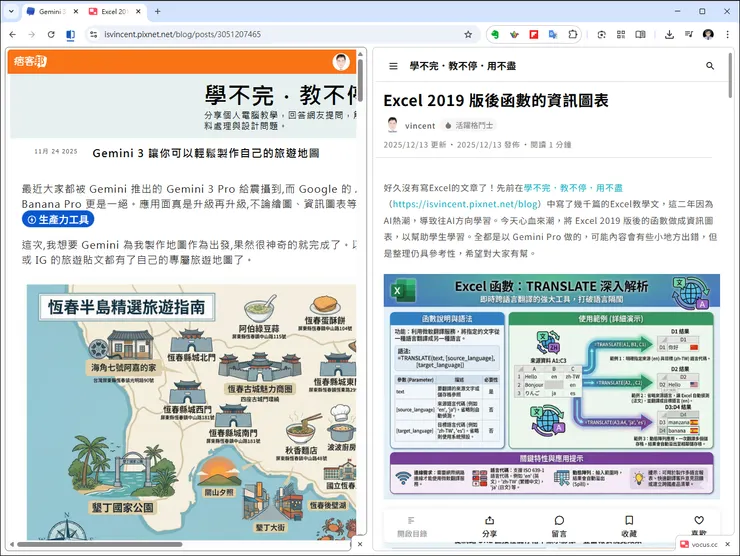Screen dimensions: 740x556
Task: Close the Excel 20 browser tab
Action: tap(138, 12)
